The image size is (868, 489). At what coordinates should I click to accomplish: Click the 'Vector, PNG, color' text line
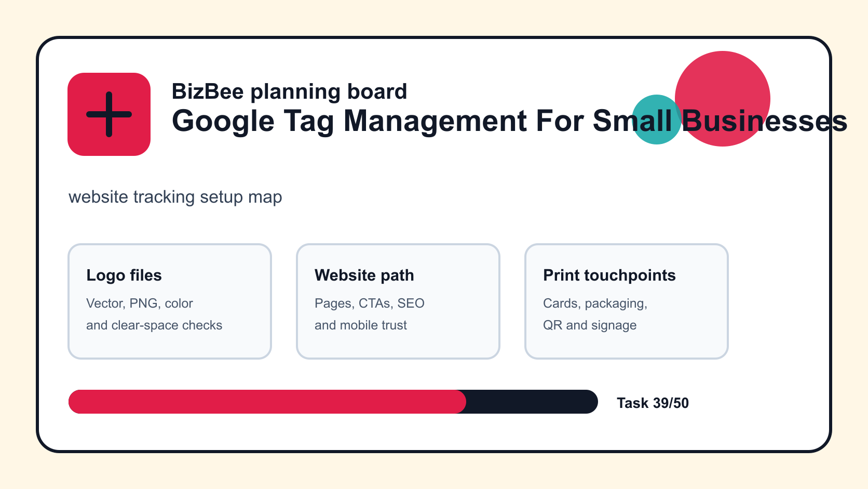coord(140,303)
